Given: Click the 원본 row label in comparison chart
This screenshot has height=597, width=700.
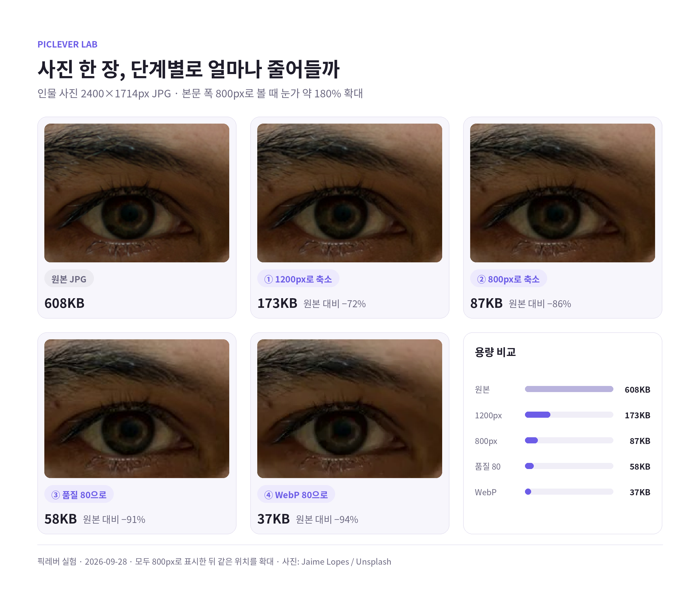Looking at the screenshot, I should (482, 389).
